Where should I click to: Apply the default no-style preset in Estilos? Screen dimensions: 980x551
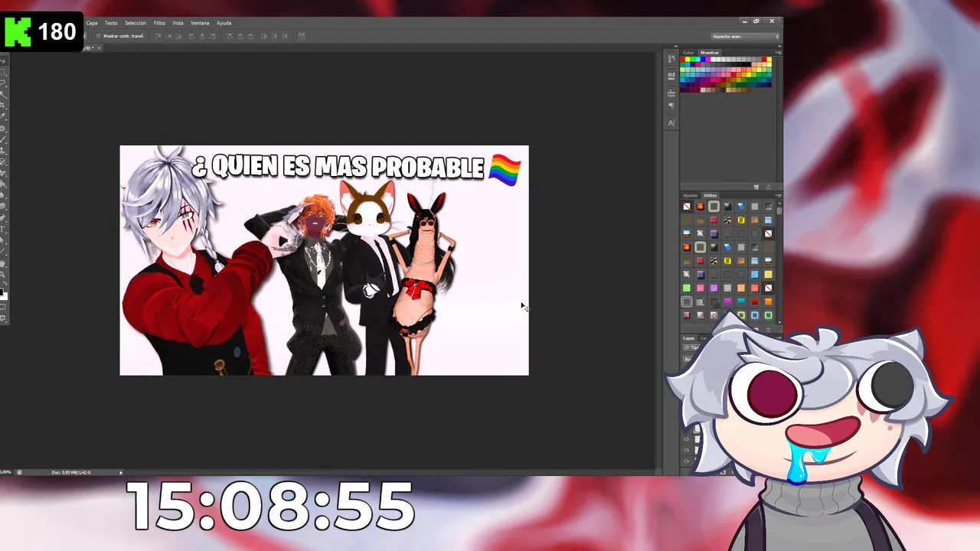pos(687,207)
